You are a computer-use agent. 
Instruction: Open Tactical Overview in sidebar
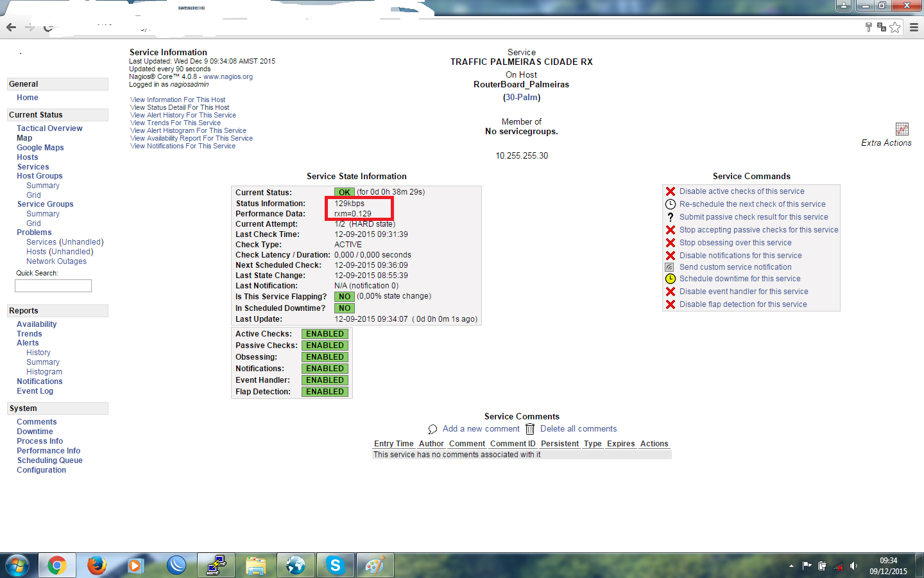click(x=49, y=128)
